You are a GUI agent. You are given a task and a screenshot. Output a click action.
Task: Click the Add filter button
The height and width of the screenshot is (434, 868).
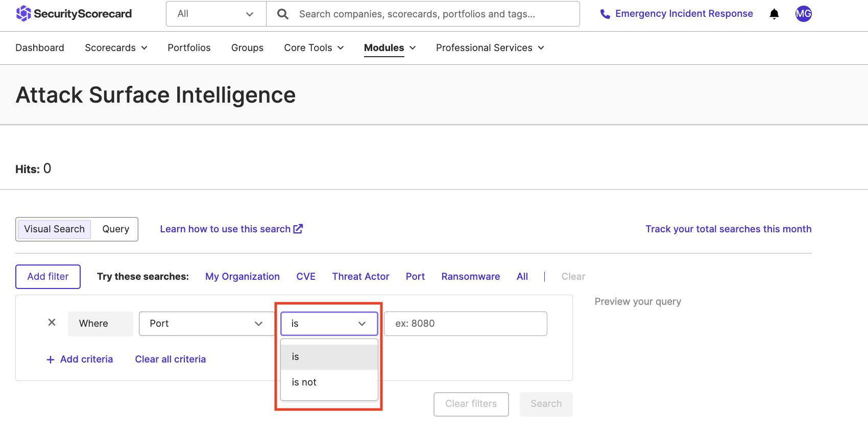click(48, 277)
